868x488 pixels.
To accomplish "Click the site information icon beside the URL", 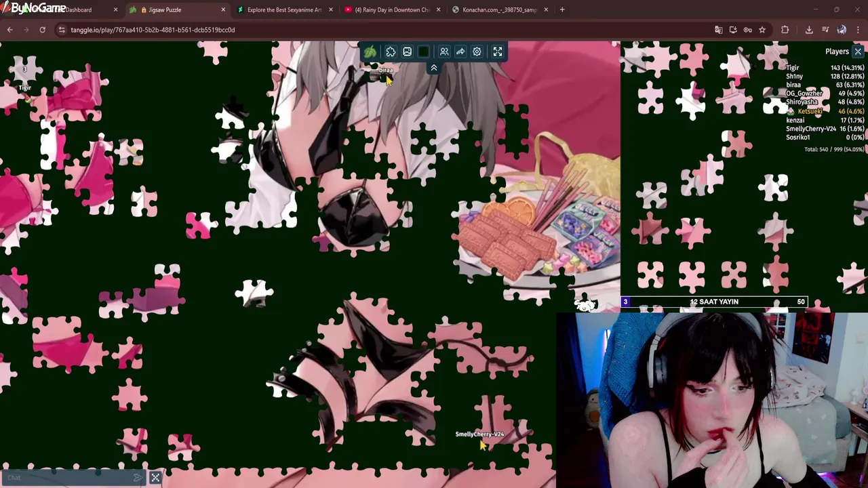I will pos(62,30).
